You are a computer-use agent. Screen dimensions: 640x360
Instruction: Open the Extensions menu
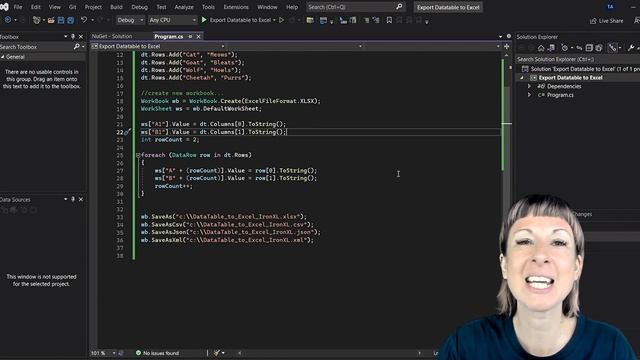click(x=236, y=7)
